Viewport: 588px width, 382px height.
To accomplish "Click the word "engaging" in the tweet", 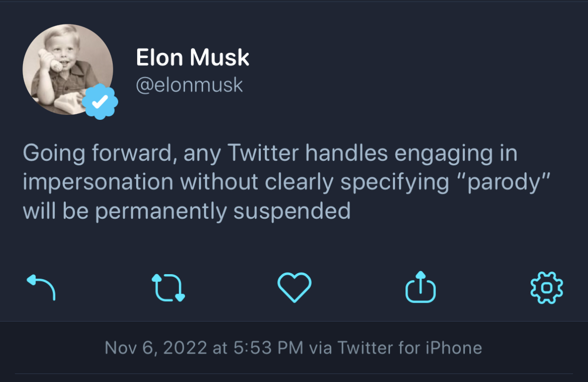I will [x=441, y=153].
